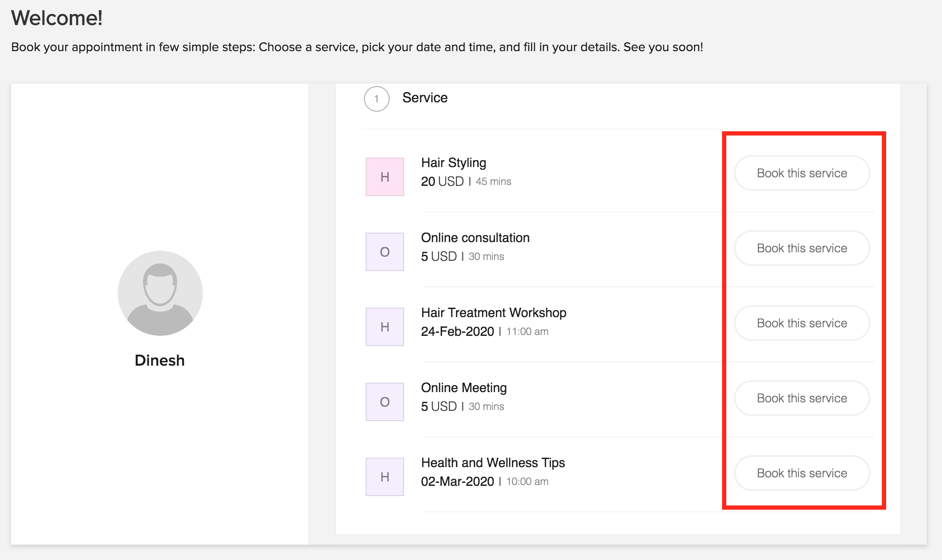
Task: Click the Hair Styling 'H' icon tile
Action: pyautogui.click(x=384, y=177)
